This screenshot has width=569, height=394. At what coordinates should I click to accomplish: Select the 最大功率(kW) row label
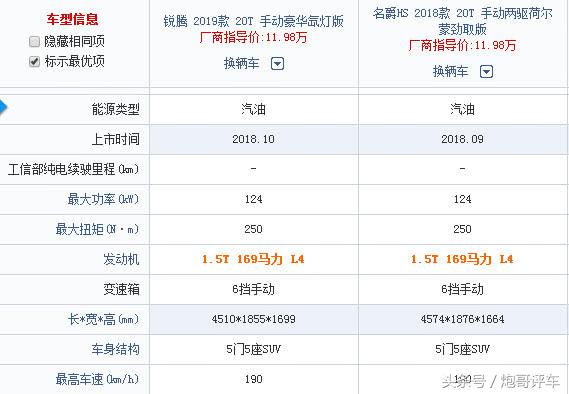click(103, 199)
